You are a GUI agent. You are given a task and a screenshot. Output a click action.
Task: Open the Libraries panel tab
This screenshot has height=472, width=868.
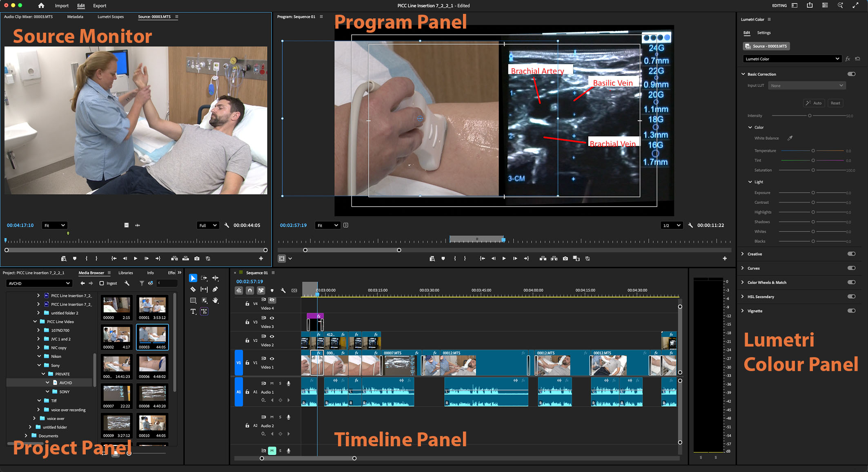pos(126,273)
